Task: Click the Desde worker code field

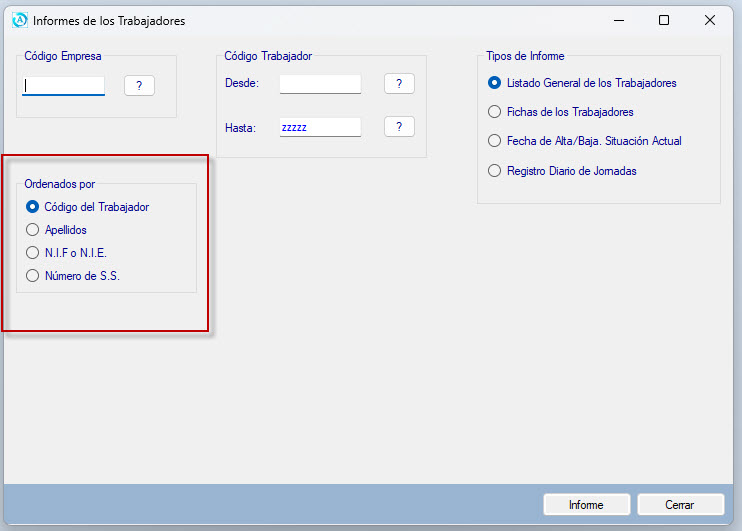Action: click(320, 84)
